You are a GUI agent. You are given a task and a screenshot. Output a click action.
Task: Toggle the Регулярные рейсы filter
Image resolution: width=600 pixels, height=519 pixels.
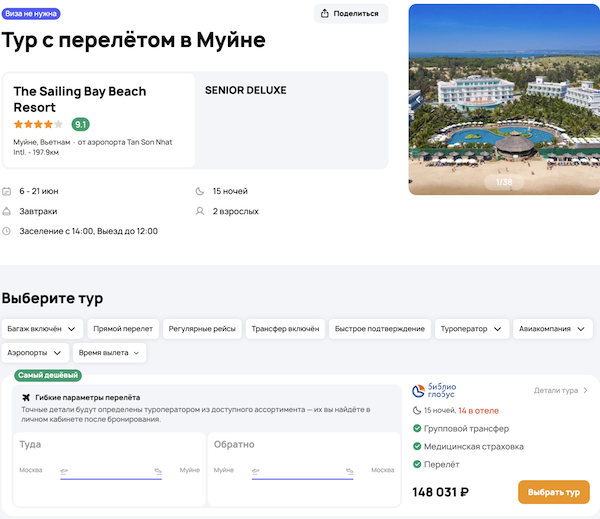coord(202,328)
